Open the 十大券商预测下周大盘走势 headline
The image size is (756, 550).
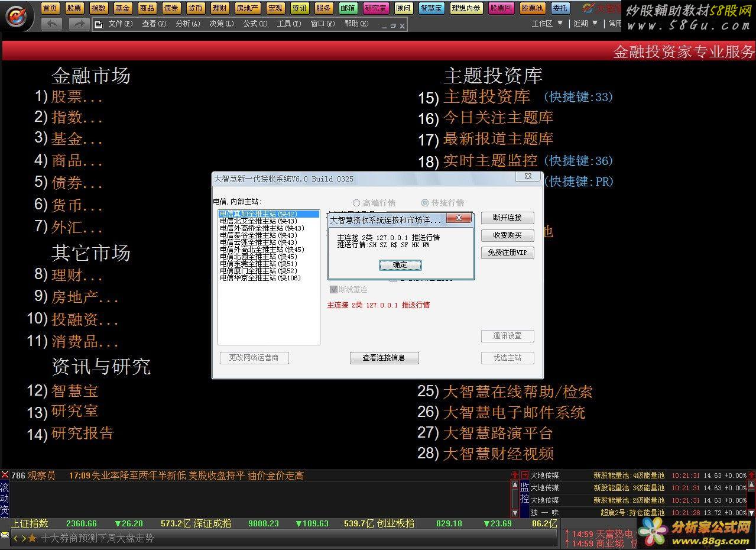coord(97,538)
